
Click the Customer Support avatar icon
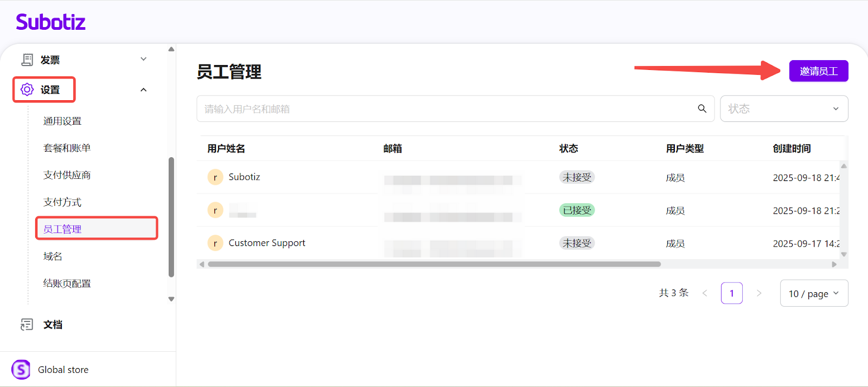(x=215, y=243)
